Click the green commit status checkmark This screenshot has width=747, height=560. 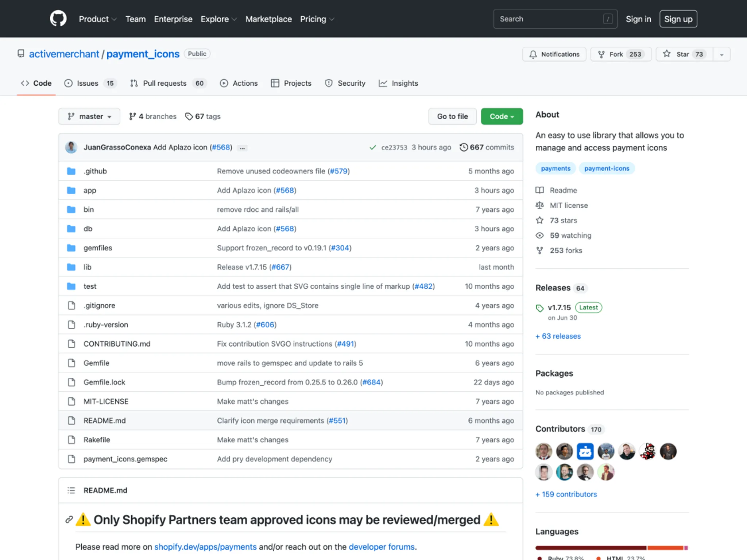[372, 148]
